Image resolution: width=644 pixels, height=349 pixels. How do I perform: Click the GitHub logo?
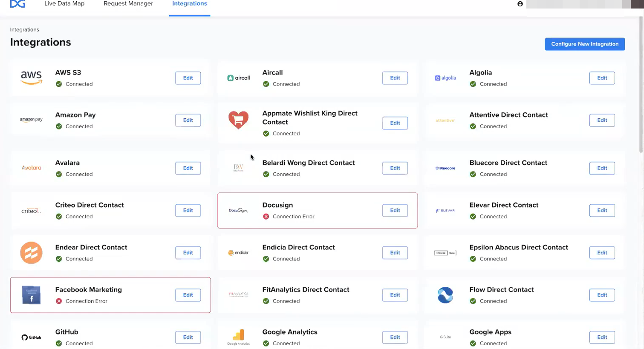[x=31, y=338]
